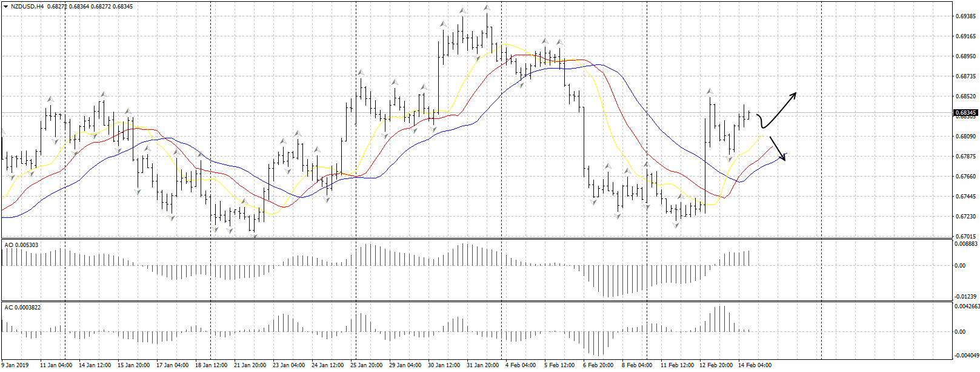Click the up fractal above the 25 Jan high
Image resolution: width=980 pixels, height=372 pixels.
(x=361, y=72)
